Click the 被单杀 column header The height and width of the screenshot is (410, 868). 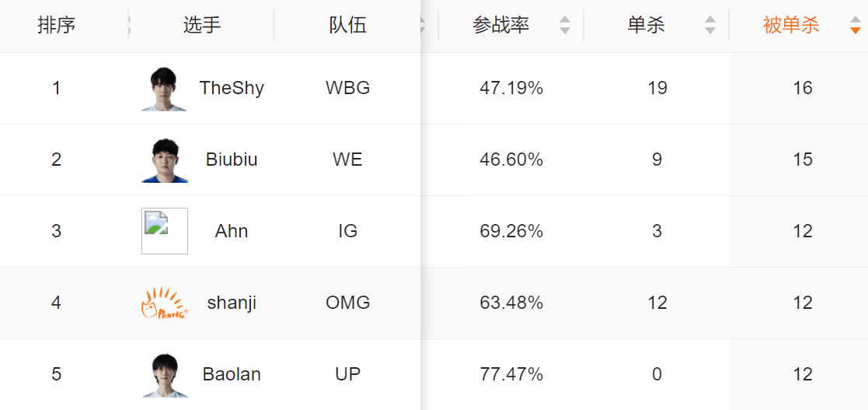(791, 26)
